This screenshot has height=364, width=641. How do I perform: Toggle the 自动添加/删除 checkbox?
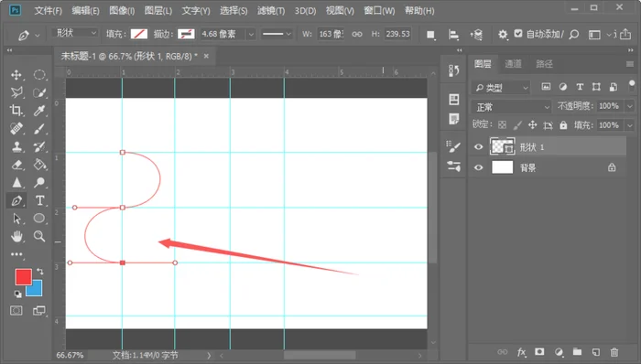pos(518,34)
